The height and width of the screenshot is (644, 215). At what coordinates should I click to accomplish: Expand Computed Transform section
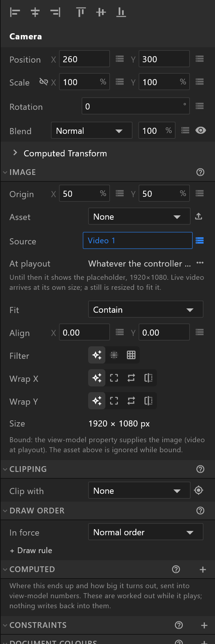pos(15,153)
